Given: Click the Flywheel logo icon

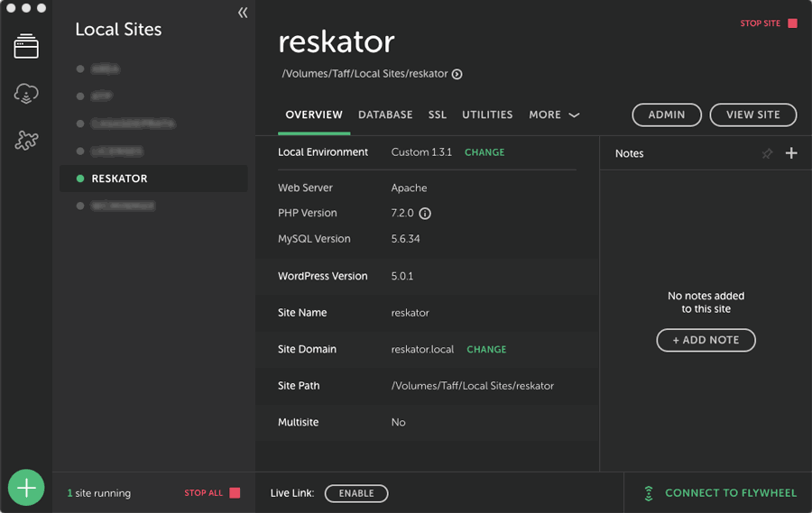Looking at the screenshot, I should 649,493.
